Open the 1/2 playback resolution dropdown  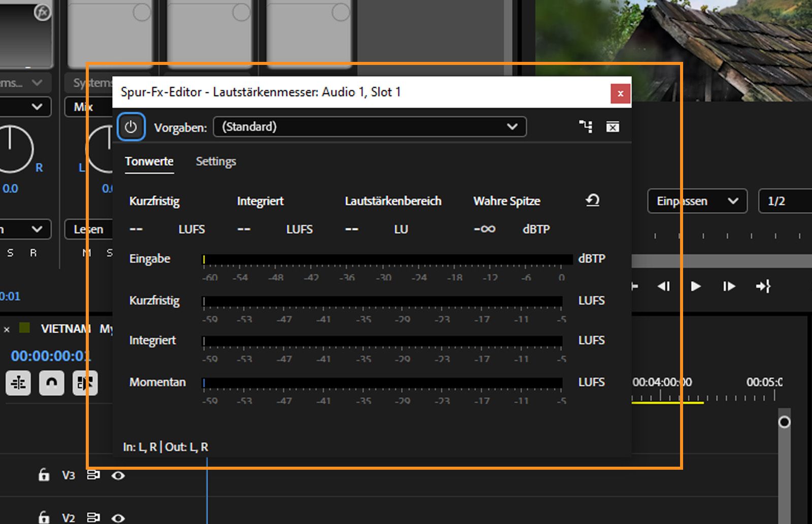(x=785, y=201)
